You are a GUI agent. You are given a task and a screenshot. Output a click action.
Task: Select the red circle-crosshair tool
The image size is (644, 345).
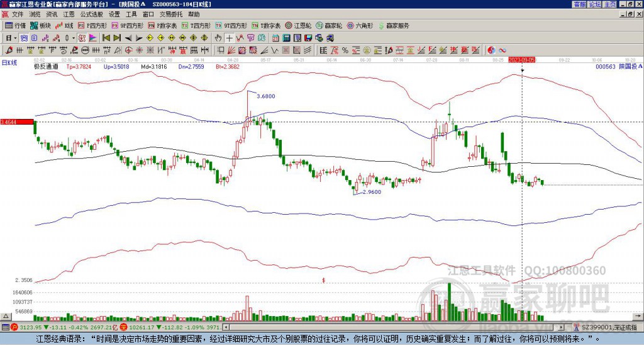(x=128, y=50)
